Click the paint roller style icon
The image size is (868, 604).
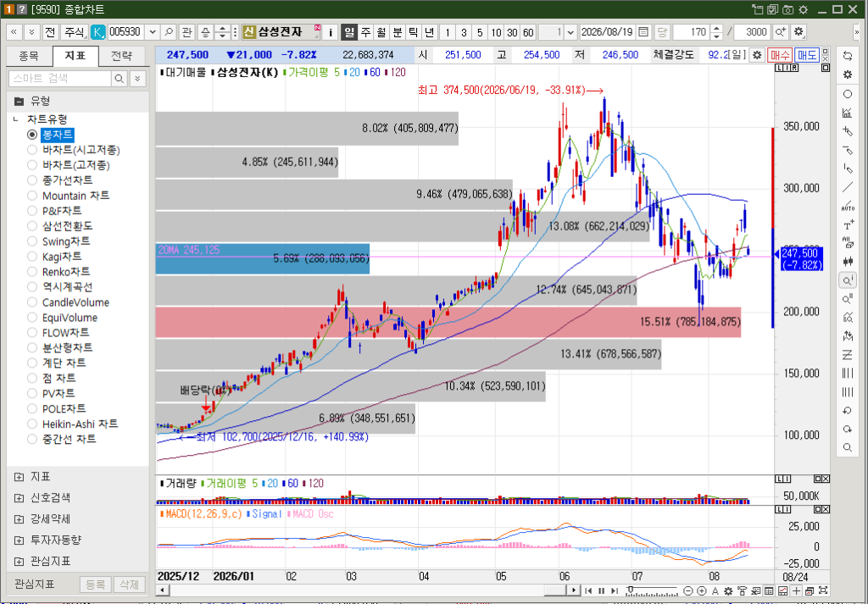coord(743,590)
